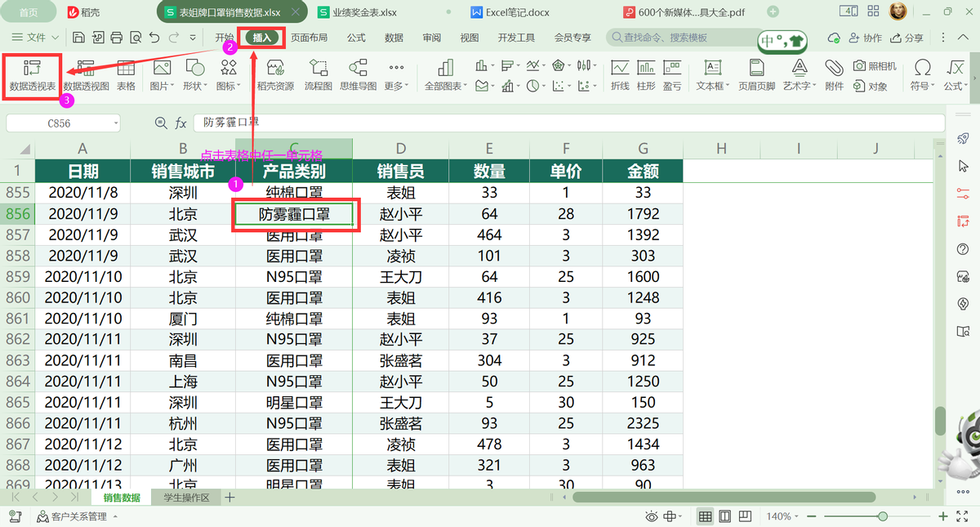Click the zoom magnifier beside fx
Image resolution: width=980 pixels, height=527 pixels.
pyautogui.click(x=161, y=123)
